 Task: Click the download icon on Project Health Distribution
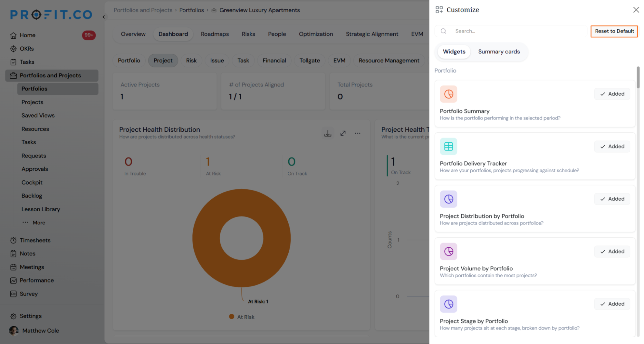click(328, 133)
